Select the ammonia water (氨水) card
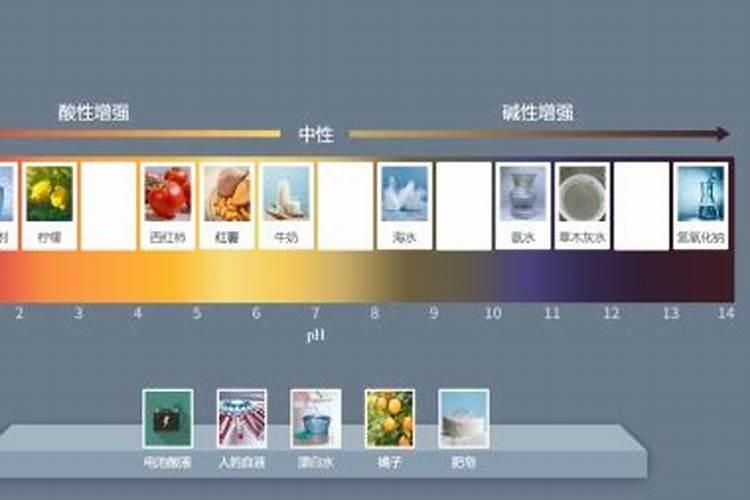The width and height of the screenshot is (750, 500). [x=523, y=206]
